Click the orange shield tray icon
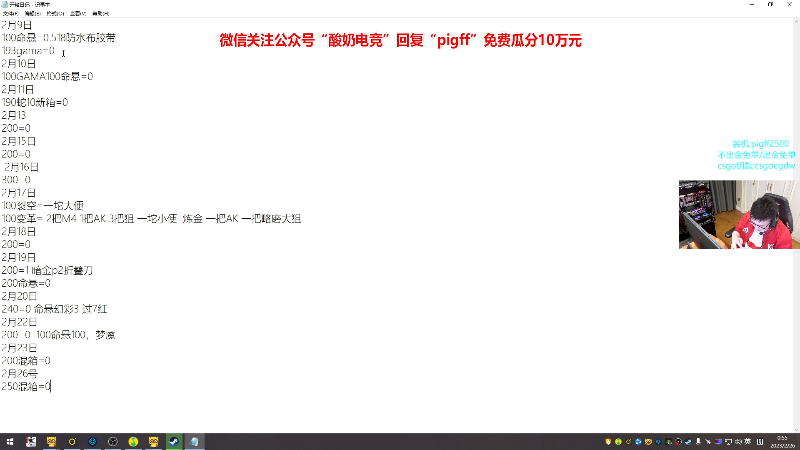 point(608,442)
